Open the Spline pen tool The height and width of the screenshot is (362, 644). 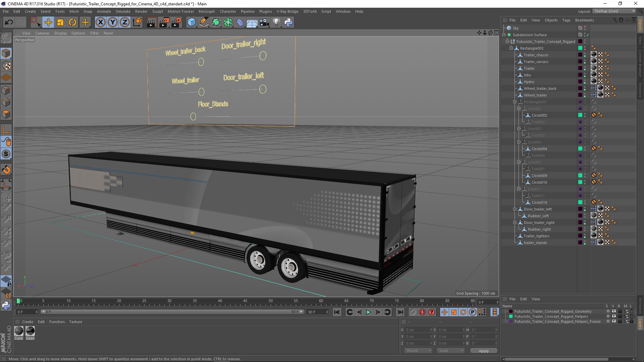(x=204, y=22)
